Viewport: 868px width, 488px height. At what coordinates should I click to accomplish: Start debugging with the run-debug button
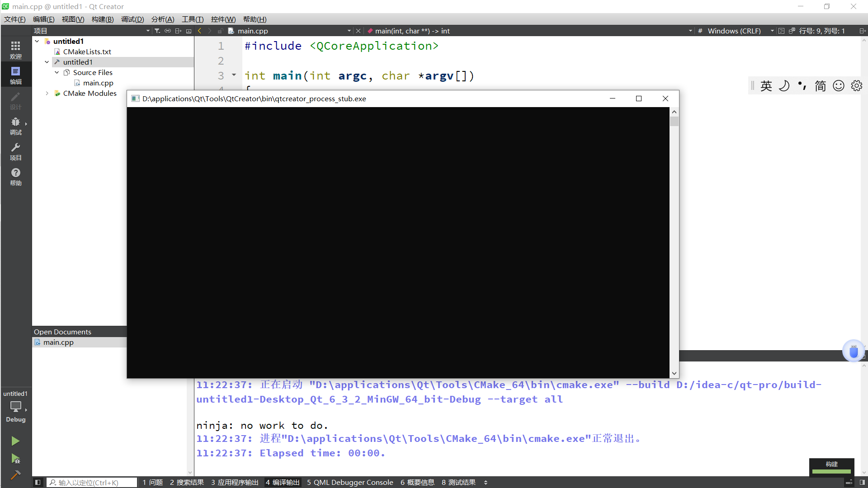tap(15, 459)
